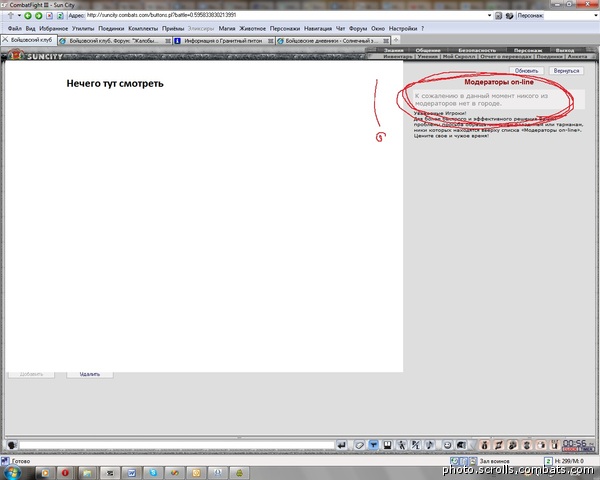Open the Персонажи menu
Screen dimensions: 600x480
pyautogui.click(x=285, y=28)
